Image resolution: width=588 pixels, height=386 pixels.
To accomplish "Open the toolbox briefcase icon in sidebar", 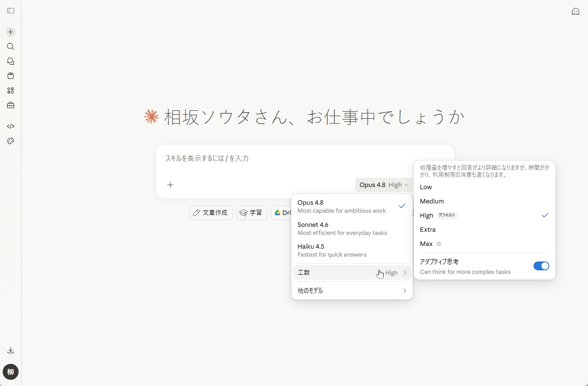I will 11,105.
